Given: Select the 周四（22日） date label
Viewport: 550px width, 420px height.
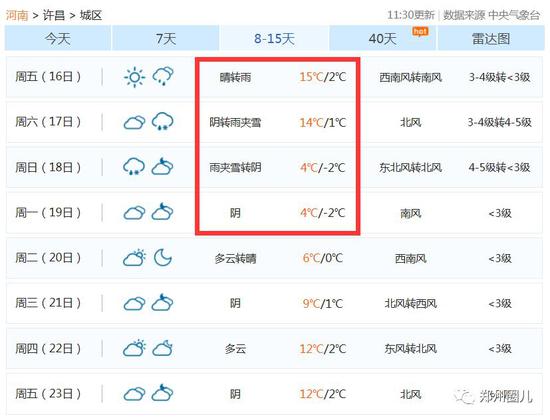Looking at the screenshot, I should pyautogui.click(x=48, y=348).
